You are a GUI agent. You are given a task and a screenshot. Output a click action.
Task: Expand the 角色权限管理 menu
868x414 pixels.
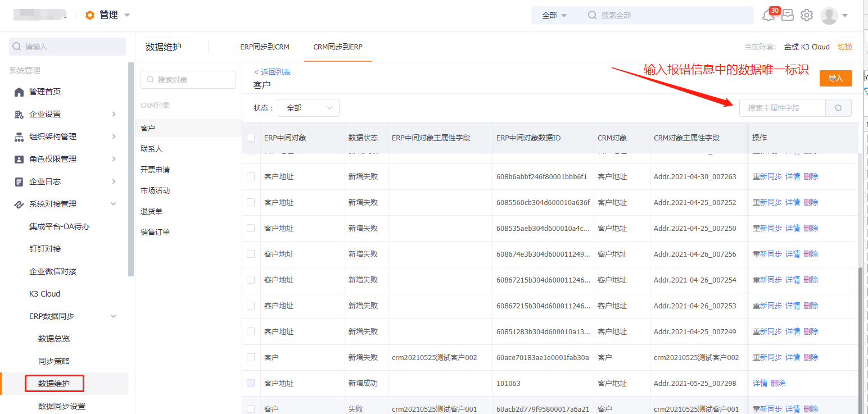click(114, 159)
